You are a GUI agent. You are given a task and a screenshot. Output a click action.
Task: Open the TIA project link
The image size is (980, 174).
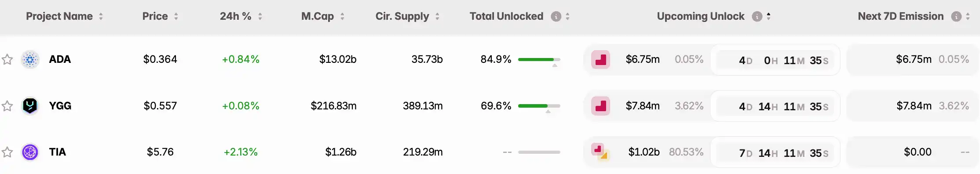point(58,152)
